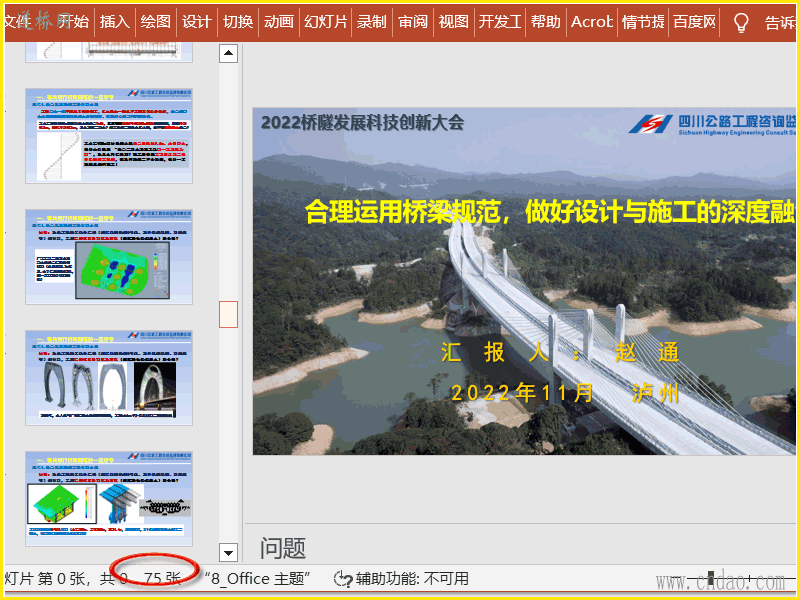
Task: Click the 告诉我 search box
Action: (780, 22)
